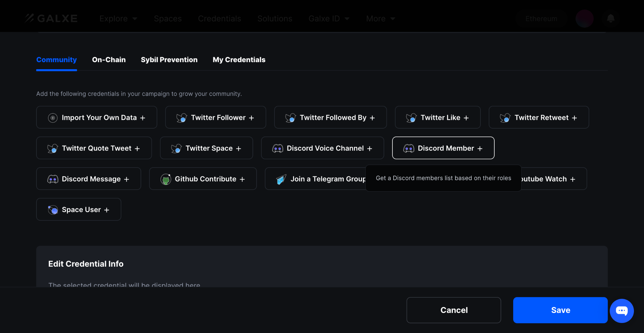This screenshot has height=333, width=644.
Task: Click the Cancel button
Action: (x=454, y=310)
